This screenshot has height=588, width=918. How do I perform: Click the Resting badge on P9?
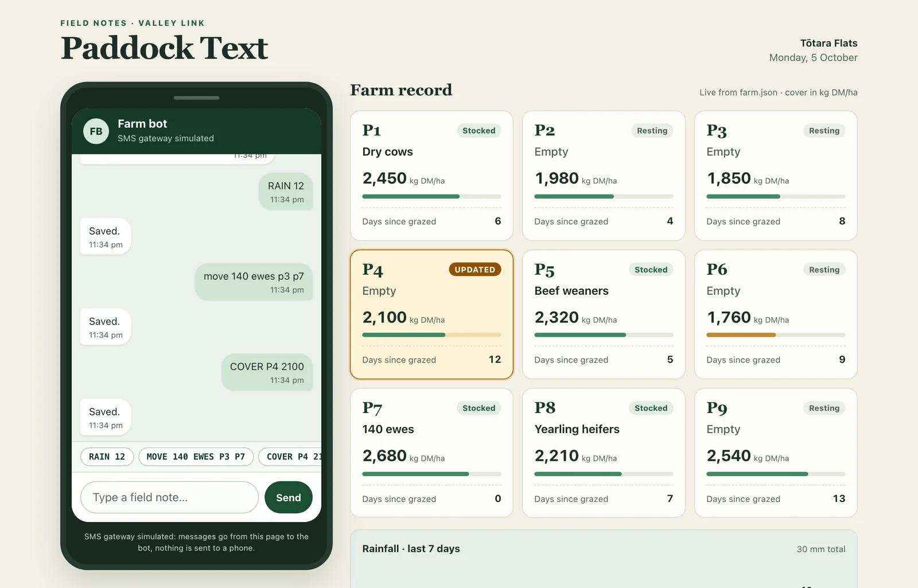pos(824,408)
